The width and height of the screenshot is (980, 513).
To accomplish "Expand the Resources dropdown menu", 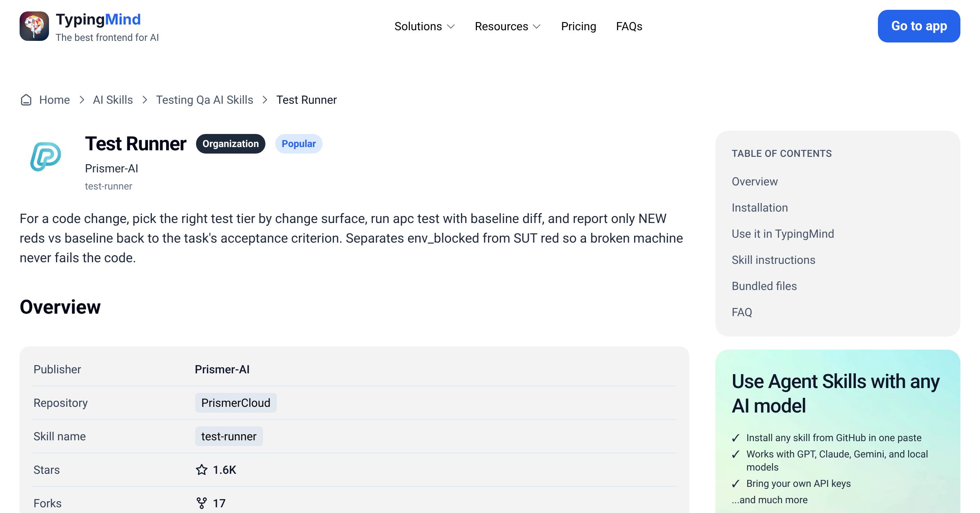I will coord(508,27).
